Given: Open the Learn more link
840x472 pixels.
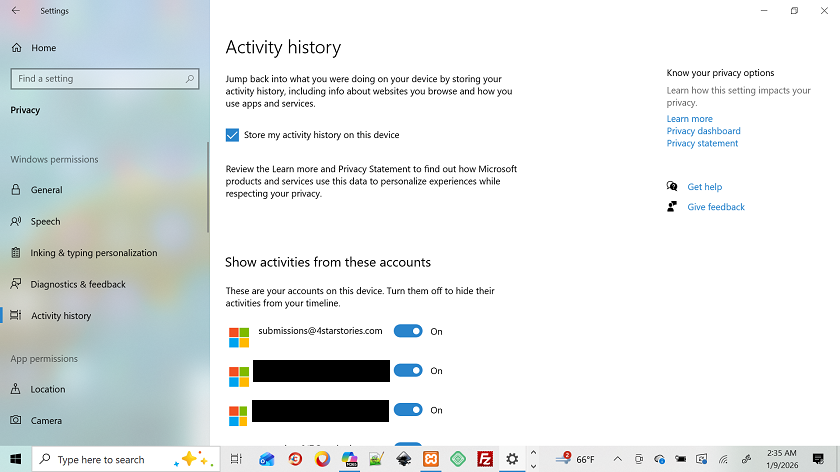Looking at the screenshot, I should tap(689, 119).
